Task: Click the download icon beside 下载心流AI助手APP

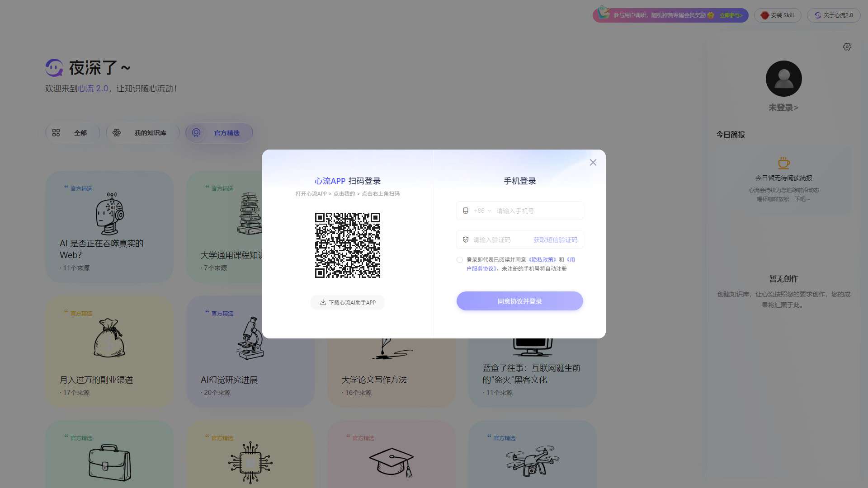Action: tap(323, 302)
